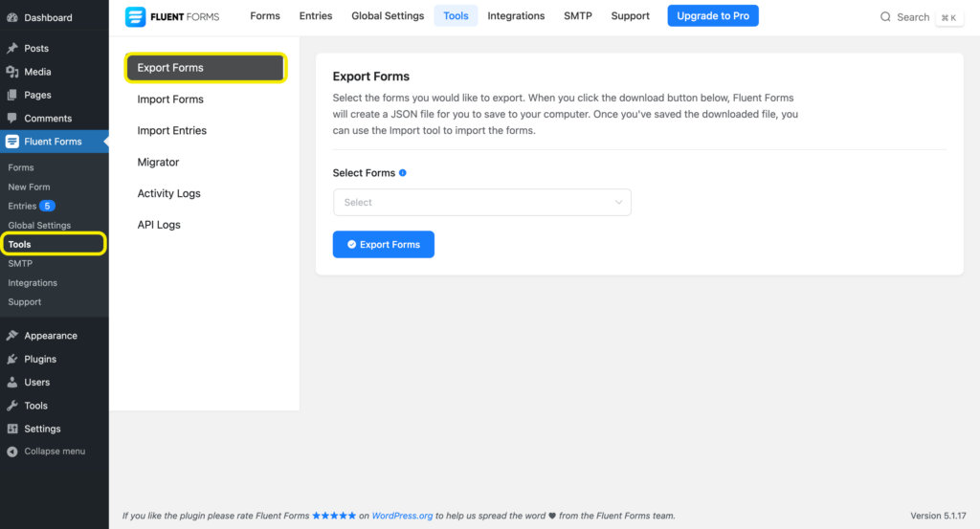
Task: Click the dropdown chevron arrow
Action: pos(618,202)
